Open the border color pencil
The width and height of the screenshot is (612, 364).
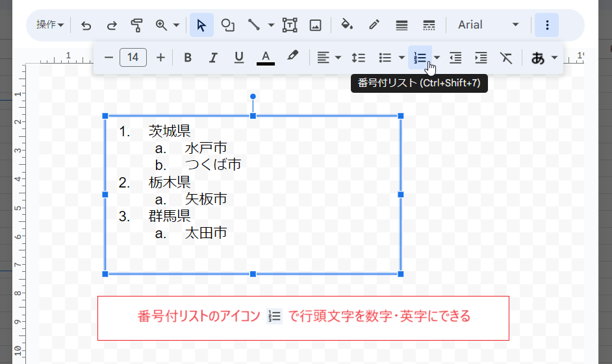pyautogui.click(x=374, y=25)
